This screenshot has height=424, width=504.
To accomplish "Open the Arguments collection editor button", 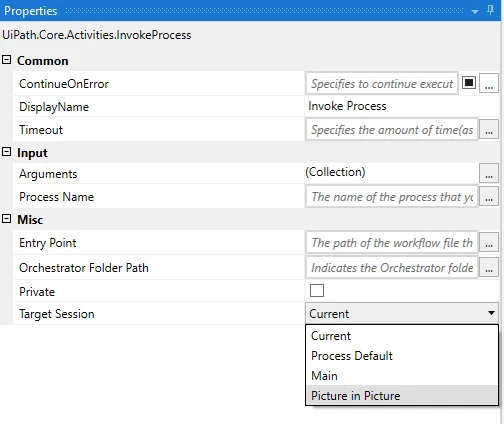I will (x=489, y=173).
